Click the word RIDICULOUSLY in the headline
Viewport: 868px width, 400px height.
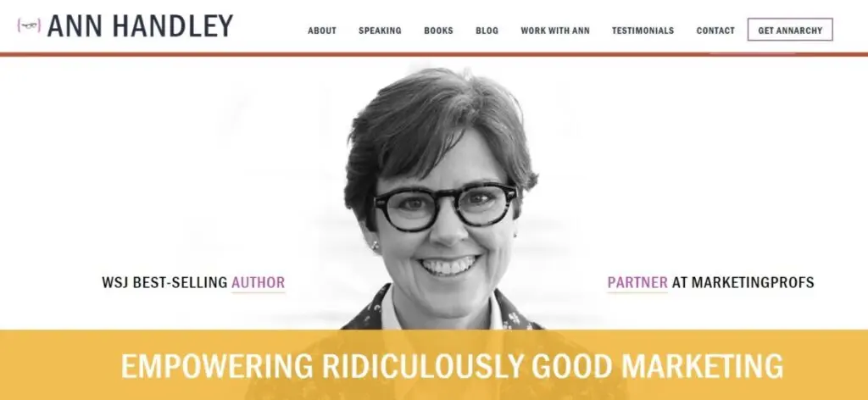click(422, 366)
